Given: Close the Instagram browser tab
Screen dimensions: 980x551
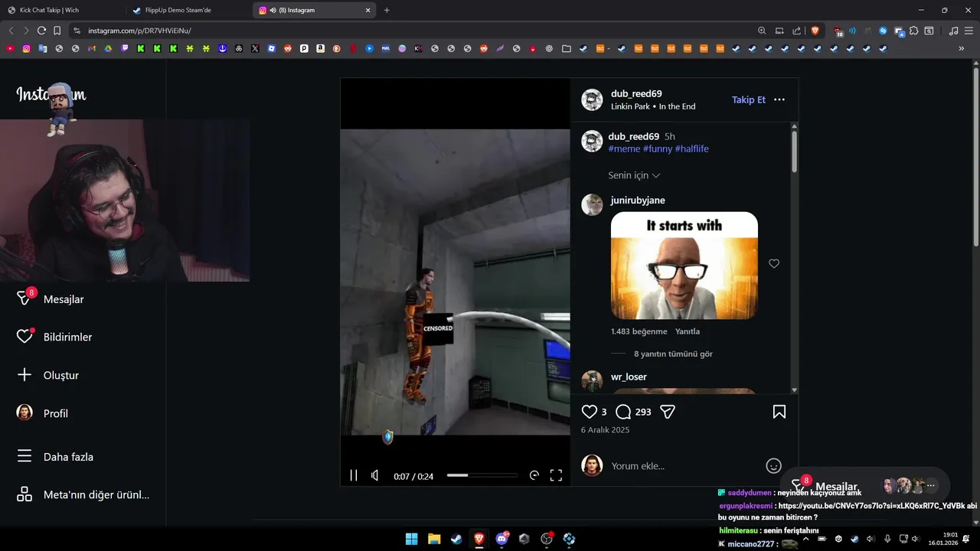Looking at the screenshot, I should (x=367, y=11).
